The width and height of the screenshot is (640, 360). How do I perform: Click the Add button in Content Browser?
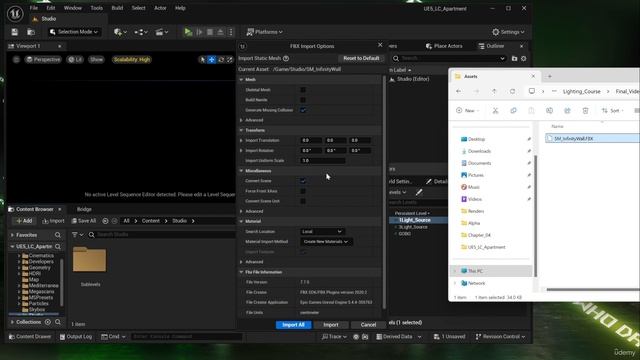pyautogui.click(x=24, y=221)
